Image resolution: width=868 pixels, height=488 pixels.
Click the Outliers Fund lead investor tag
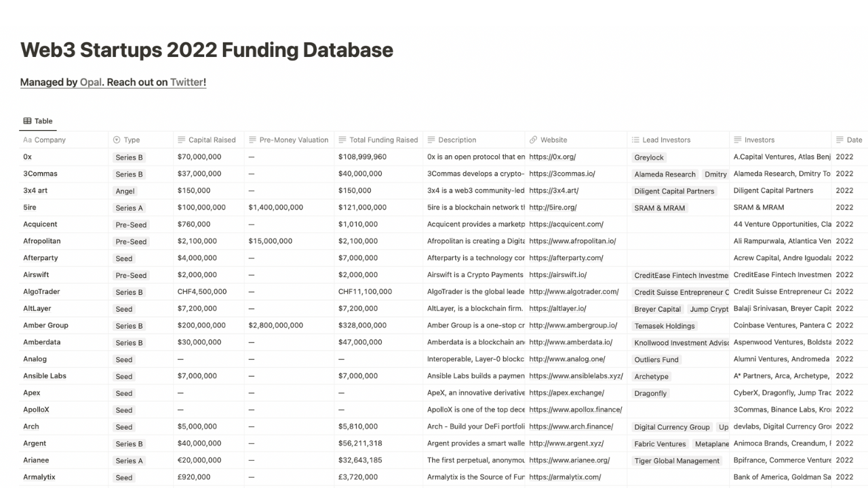click(x=656, y=360)
